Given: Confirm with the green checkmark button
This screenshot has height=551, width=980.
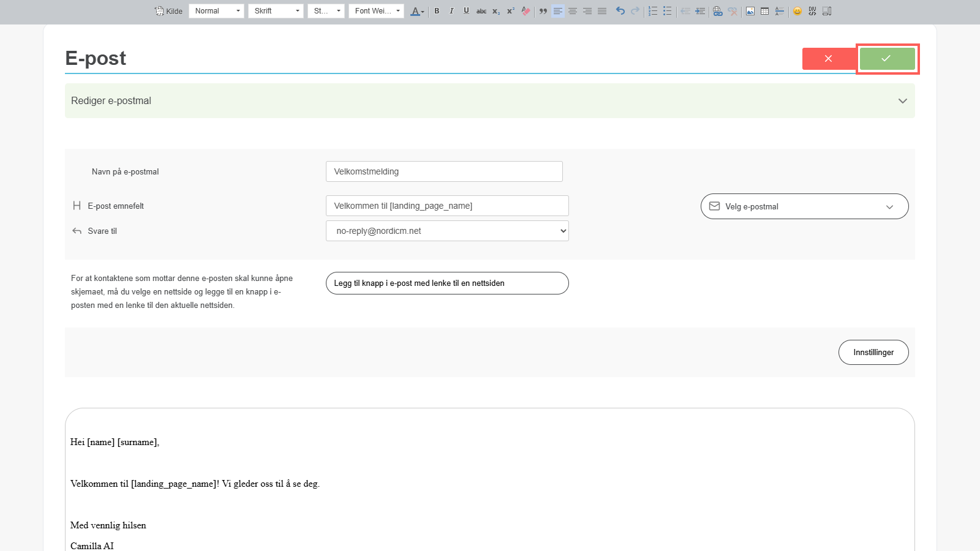Looking at the screenshot, I should point(887,59).
